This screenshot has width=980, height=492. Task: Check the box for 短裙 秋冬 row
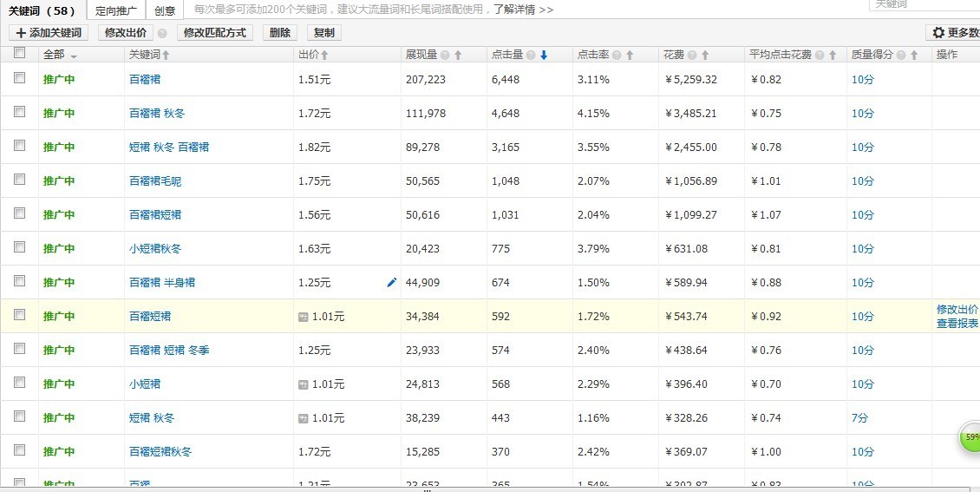pyautogui.click(x=19, y=416)
